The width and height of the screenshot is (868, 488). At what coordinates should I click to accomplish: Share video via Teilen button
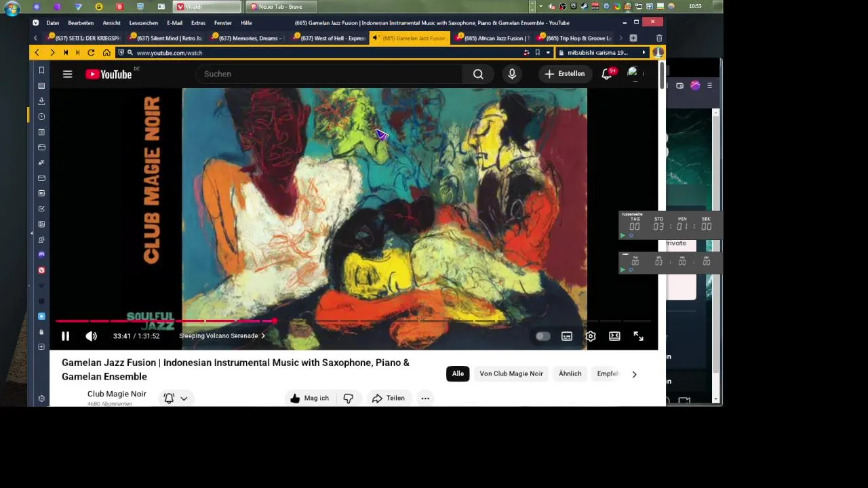point(389,398)
